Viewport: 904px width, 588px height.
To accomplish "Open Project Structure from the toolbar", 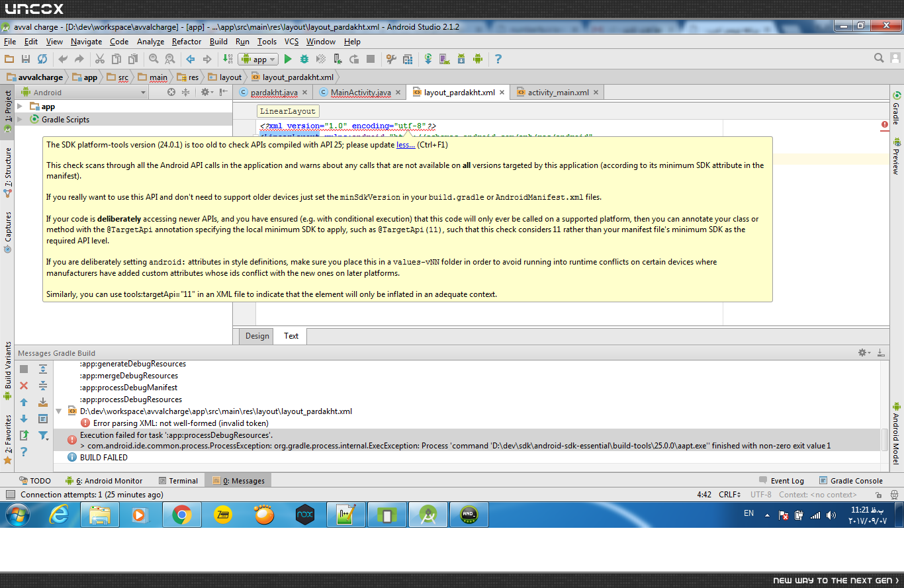I will click(x=391, y=59).
